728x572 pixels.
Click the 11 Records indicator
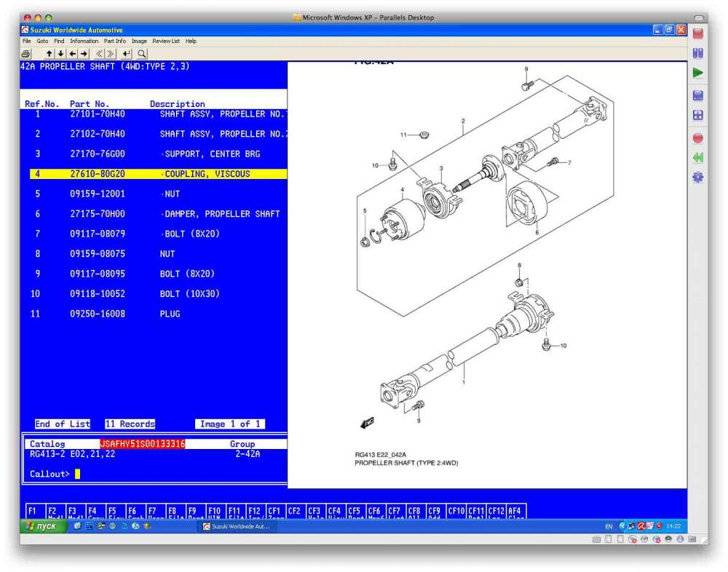pos(130,424)
